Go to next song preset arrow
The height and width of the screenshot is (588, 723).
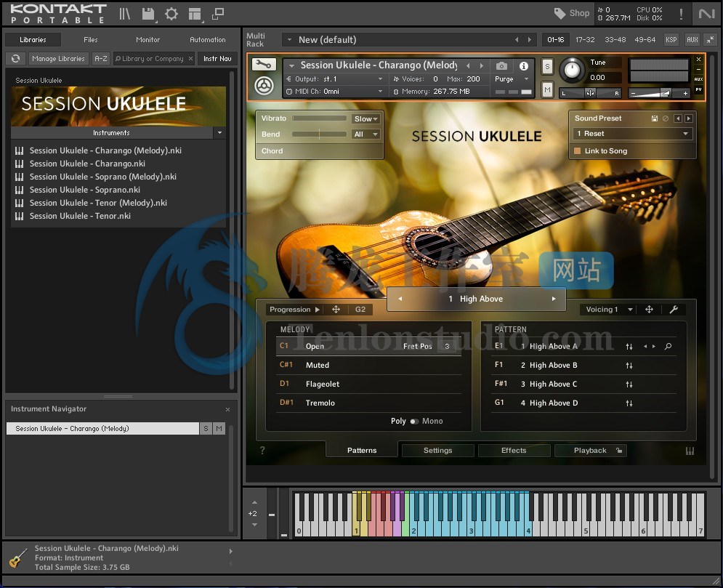pos(554,299)
